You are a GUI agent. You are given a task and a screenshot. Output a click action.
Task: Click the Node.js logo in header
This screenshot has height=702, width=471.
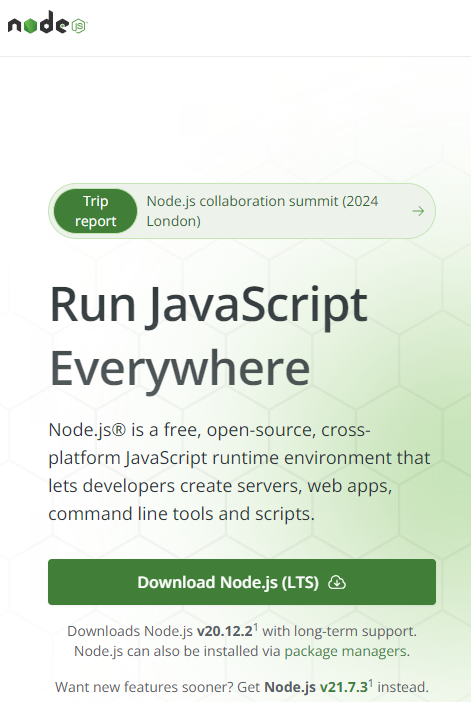(x=47, y=22)
